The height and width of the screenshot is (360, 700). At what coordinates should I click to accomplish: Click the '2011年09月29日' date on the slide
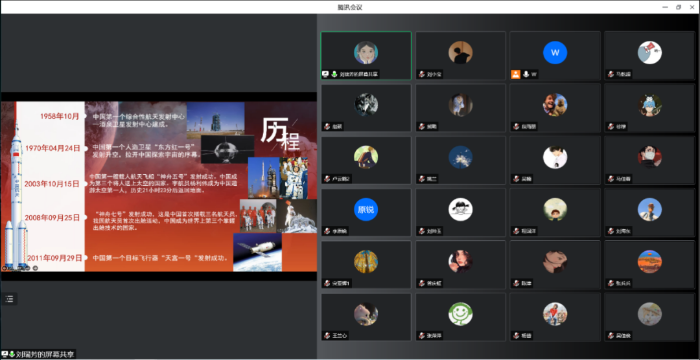click(x=54, y=258)
